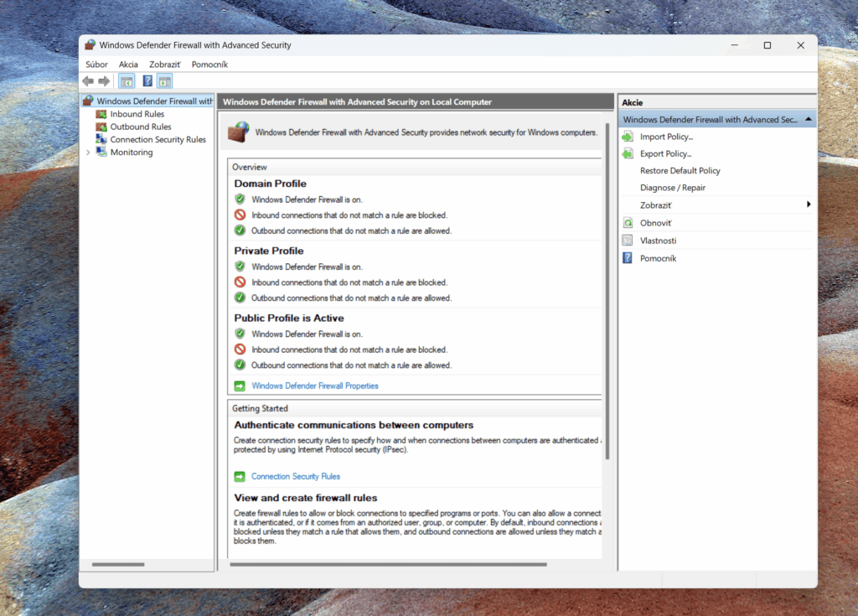This screenshot has height=616, width=858.
Task: Open Windows Defender Firewall Properties link
Action: pos(315,386)
